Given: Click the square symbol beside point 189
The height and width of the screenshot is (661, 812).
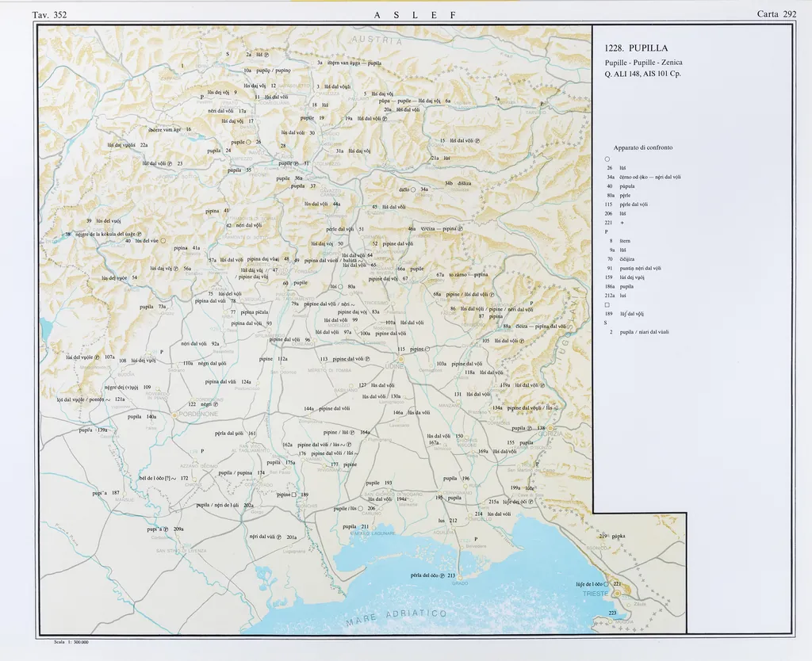Looking at the screenshot, I should [294, 495].
